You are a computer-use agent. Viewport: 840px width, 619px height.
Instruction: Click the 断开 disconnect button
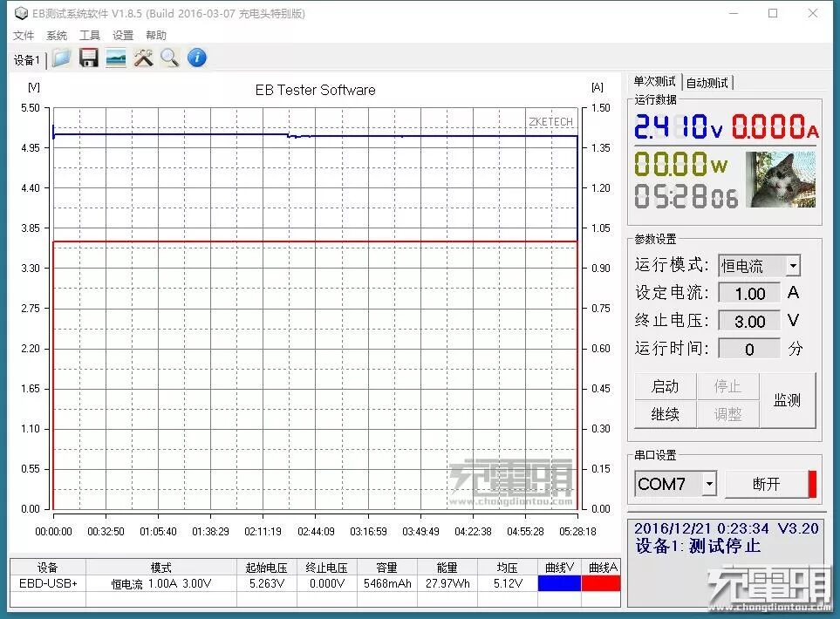click(766, 484)
